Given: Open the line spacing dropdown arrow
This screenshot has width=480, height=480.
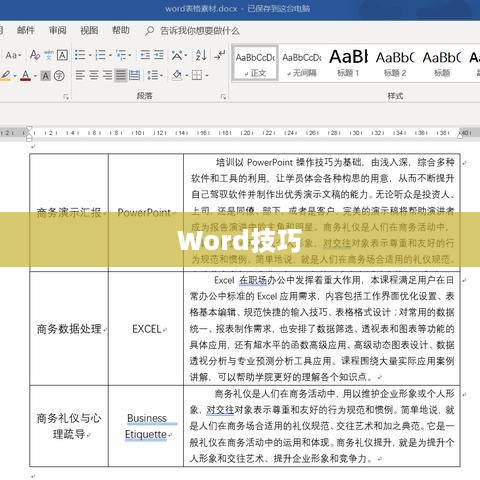Looking at the screenshot, I should 162,76.
